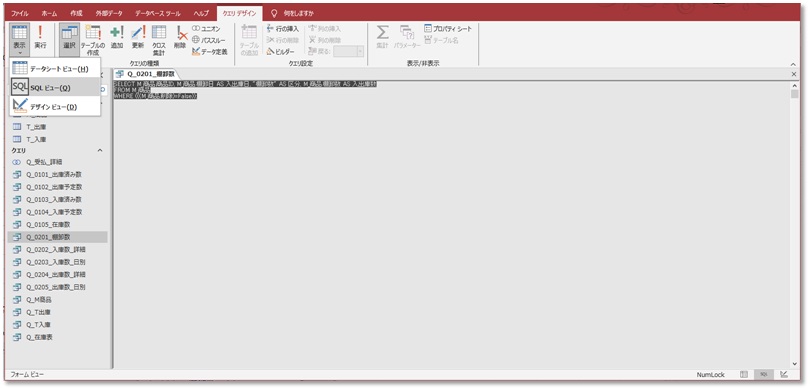Image resolution: width=810 pixels, height=390 pixels.
Task: Select 追加 append query type
Action: point(117,38)
